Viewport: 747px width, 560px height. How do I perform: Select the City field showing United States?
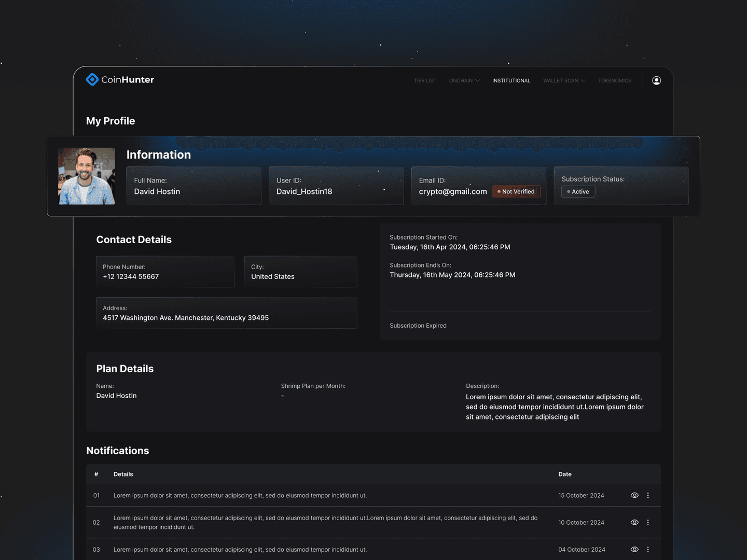coord(300,272)
